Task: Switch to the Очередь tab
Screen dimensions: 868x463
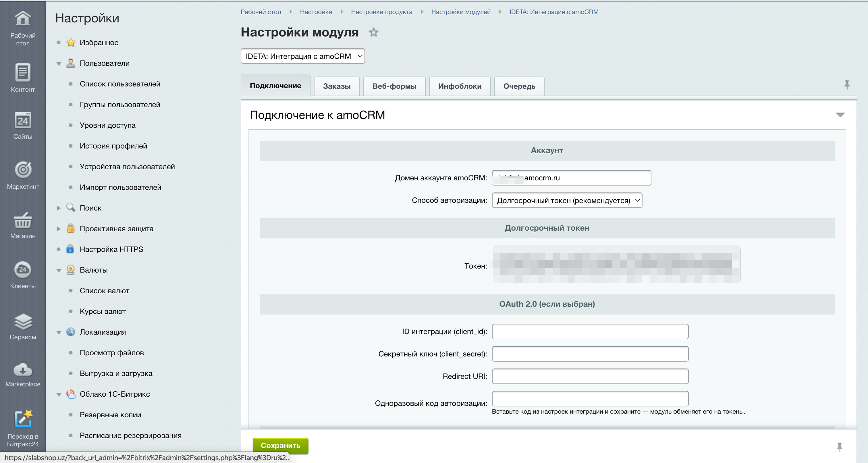Action: coord(519,86)
